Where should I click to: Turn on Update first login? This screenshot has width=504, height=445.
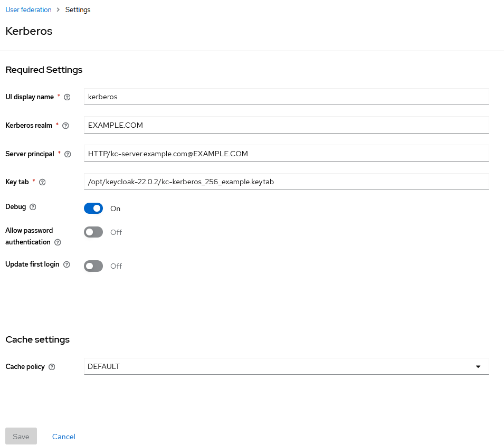point(93,266)
